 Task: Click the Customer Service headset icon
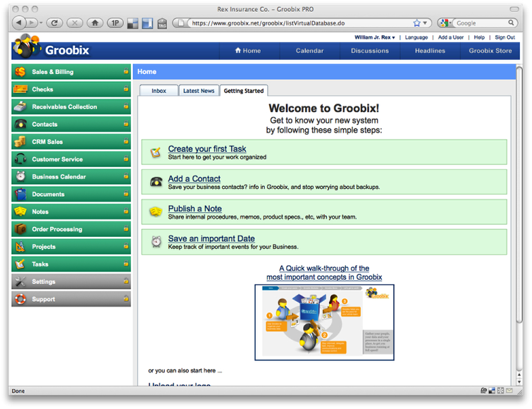coord(20,159)
